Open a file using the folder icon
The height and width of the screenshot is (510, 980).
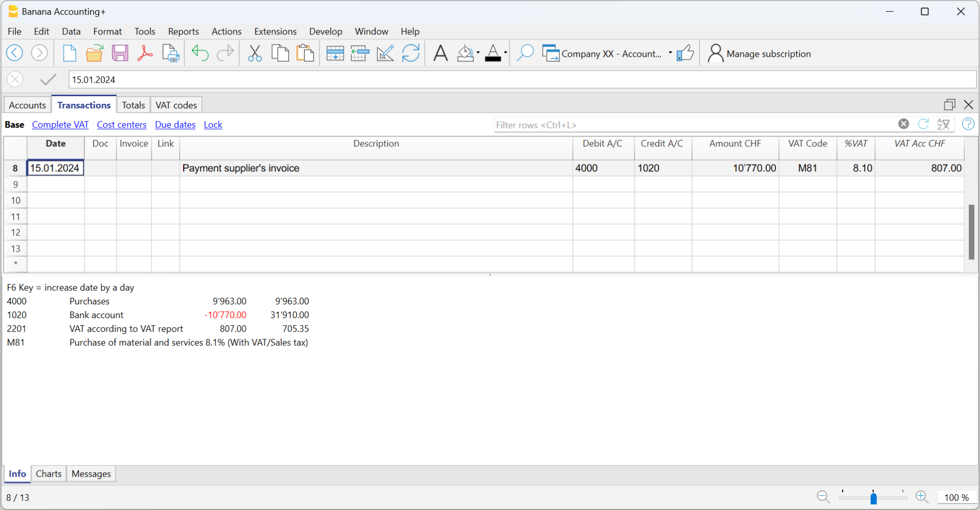94,53
